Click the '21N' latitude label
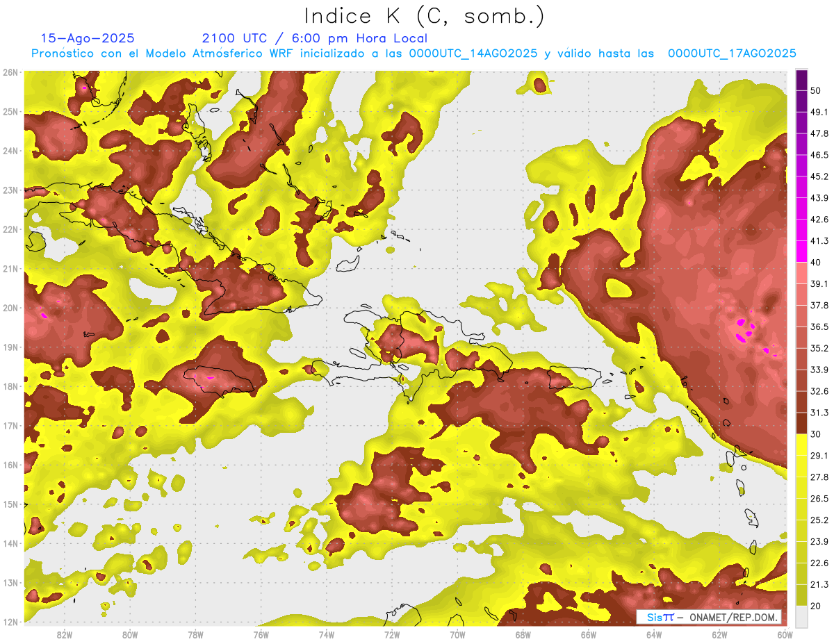834x644 pixels. coord(10,269)
